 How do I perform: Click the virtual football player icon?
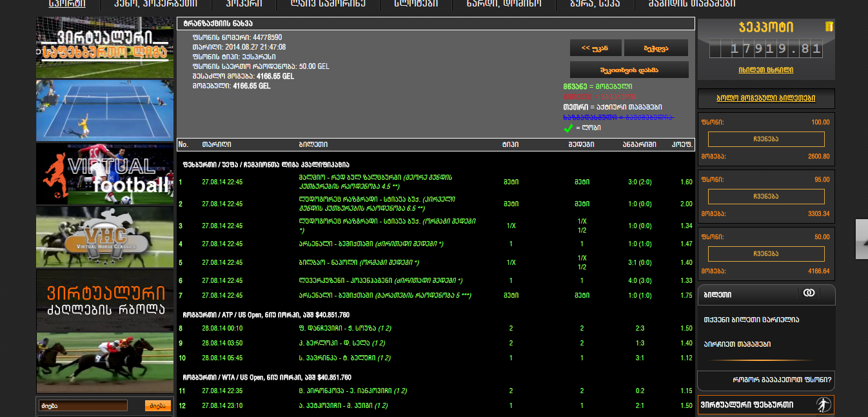[823, 405]
